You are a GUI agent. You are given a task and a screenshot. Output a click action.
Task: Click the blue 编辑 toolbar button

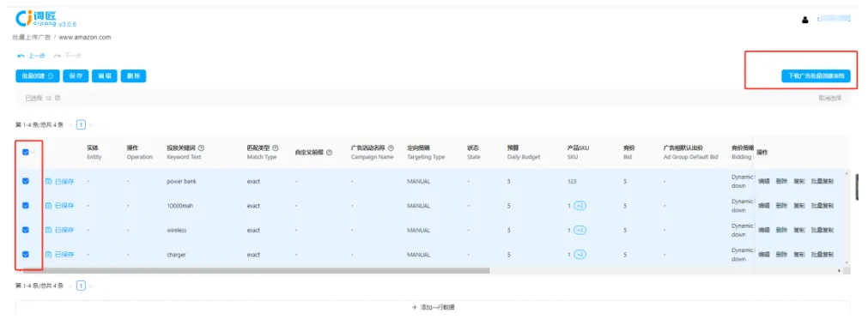click(x=105, y=76)
